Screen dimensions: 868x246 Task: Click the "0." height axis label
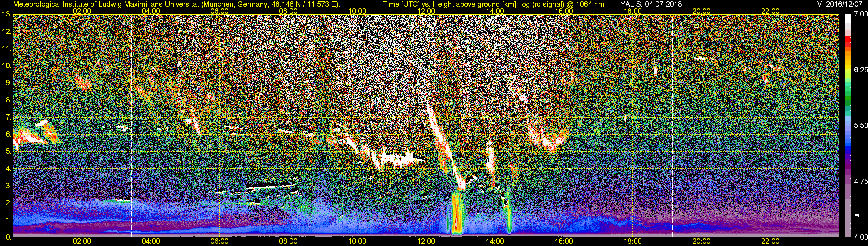click(8, 237)
